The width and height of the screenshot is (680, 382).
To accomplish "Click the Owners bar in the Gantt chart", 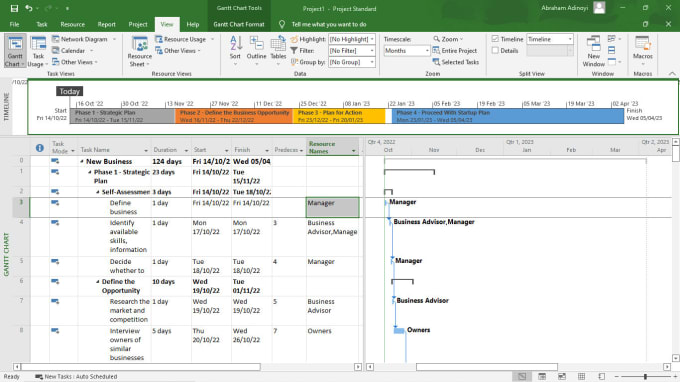I will click(399, 330).
